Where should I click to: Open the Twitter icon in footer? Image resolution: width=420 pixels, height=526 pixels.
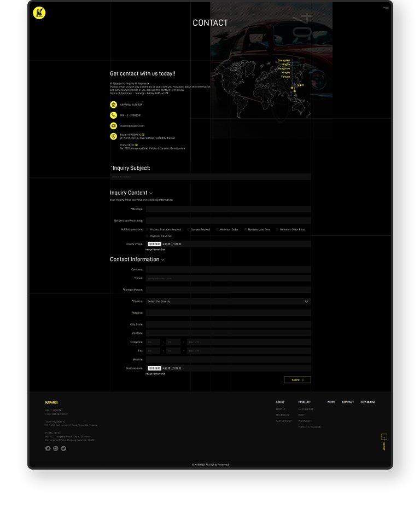[63, 448]
